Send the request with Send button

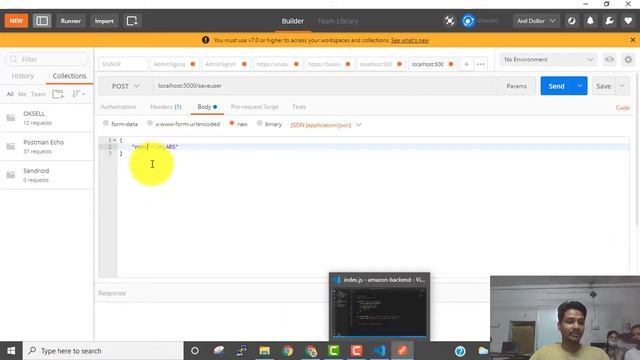(557, 86)
